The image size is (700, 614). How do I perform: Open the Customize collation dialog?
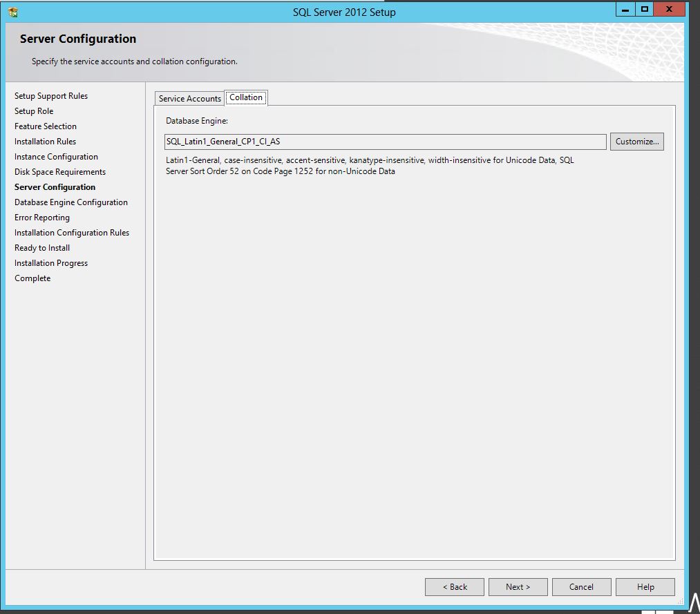pos(636,142)
